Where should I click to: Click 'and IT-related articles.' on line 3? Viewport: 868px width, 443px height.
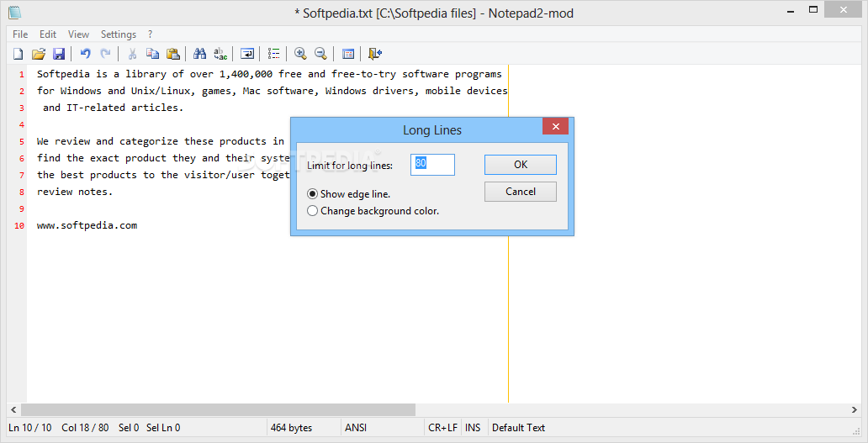113,108
